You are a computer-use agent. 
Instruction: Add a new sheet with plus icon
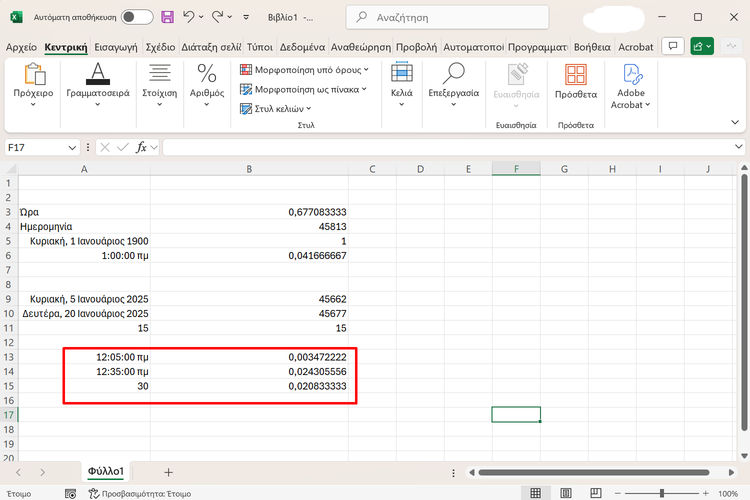click(x=168, y=472)
